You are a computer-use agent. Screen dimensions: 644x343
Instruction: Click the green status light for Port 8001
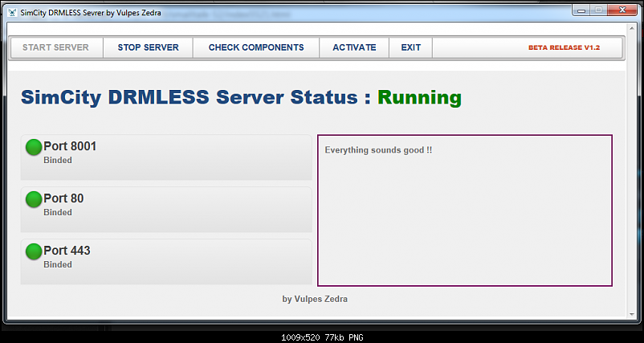point(34,147)
